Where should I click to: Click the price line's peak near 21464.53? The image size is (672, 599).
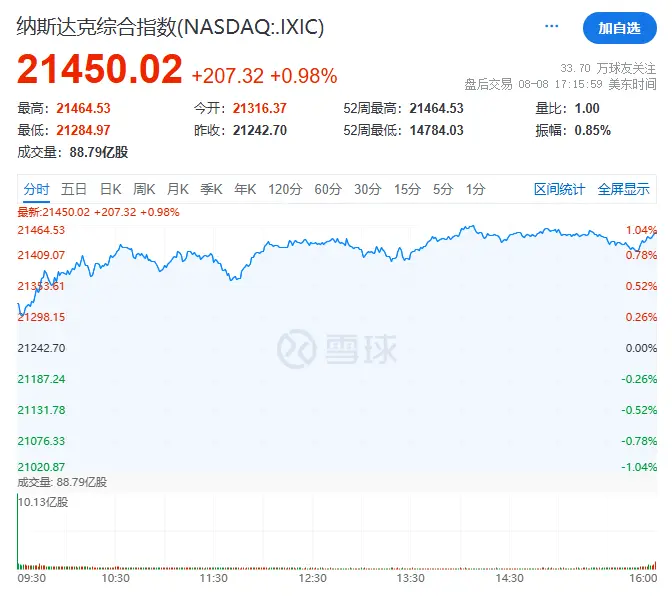(x=472, y=226)
